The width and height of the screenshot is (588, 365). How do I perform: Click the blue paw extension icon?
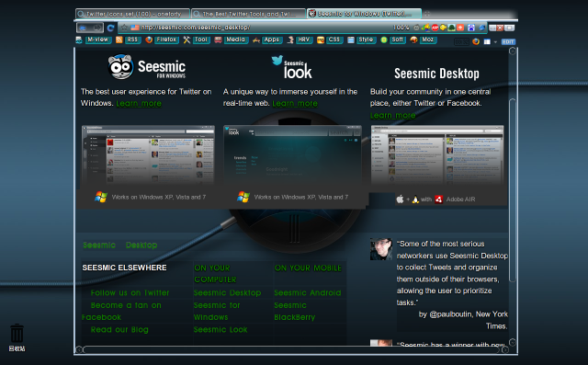point(471,28)
